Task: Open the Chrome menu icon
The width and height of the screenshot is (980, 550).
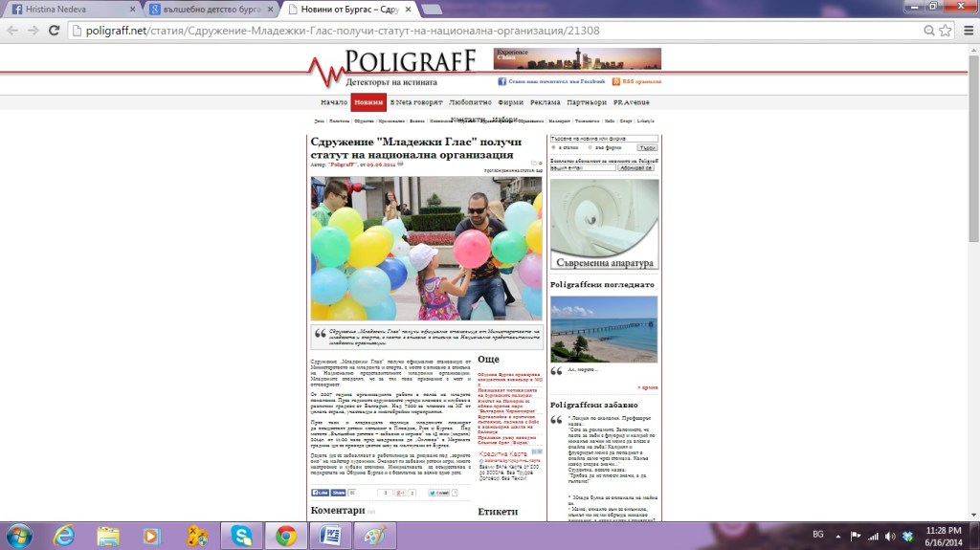Action: [x=945, y=30]
